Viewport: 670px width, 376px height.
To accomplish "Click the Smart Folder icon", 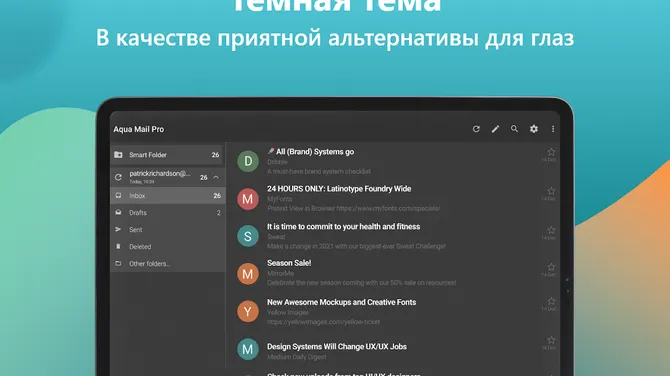I will click(x=118, y=155).
